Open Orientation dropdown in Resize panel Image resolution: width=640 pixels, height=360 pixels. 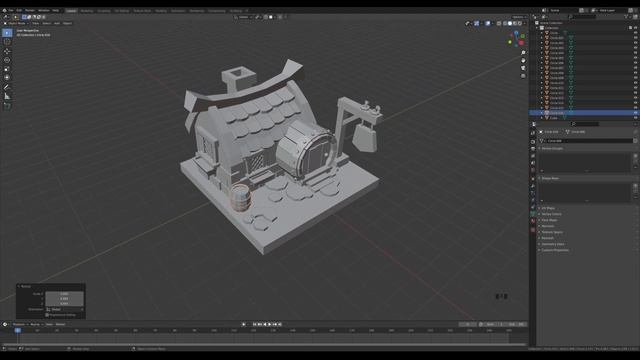(x=64, y=309)
